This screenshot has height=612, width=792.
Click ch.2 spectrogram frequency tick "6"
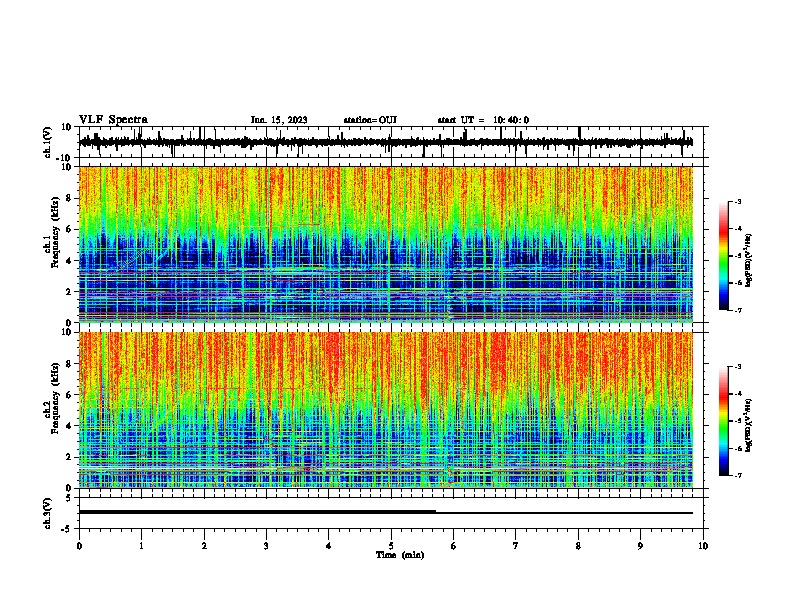tap(69, 395)
